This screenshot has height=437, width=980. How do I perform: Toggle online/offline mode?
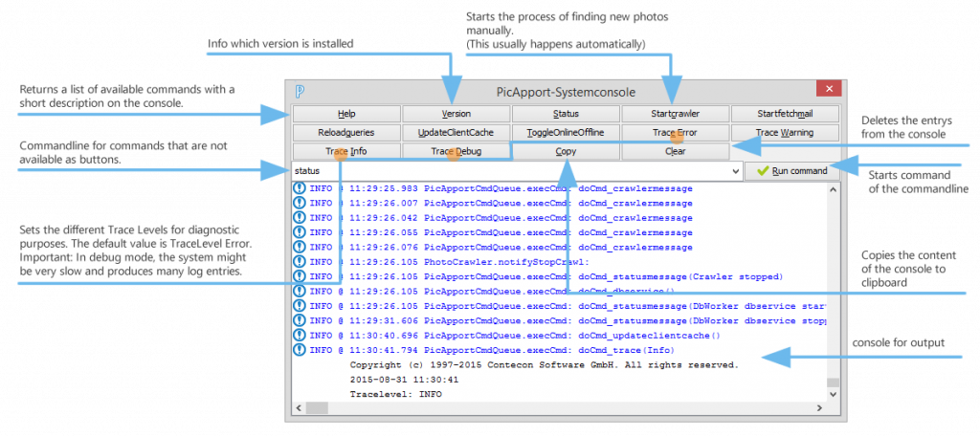[565, 132]
